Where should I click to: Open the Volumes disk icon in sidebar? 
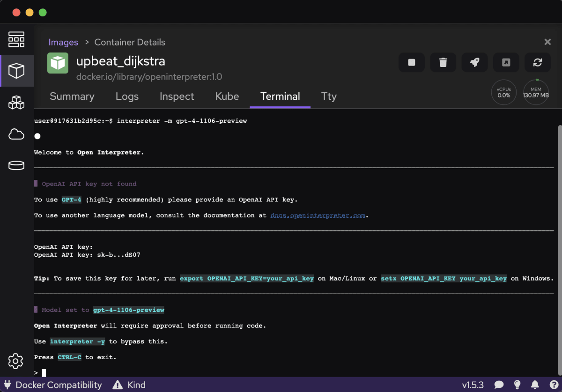tap(16, 165)
